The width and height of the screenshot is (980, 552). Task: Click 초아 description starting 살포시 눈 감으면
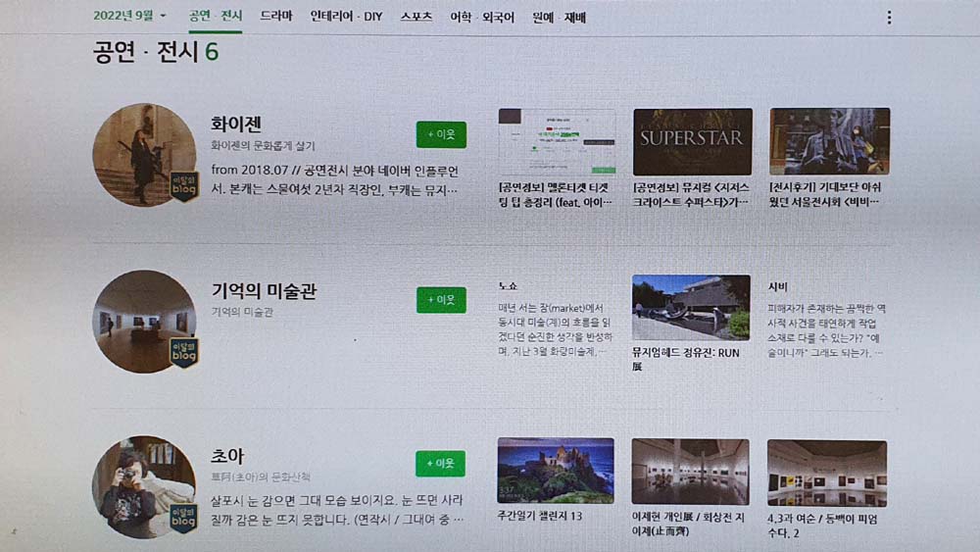337,510
